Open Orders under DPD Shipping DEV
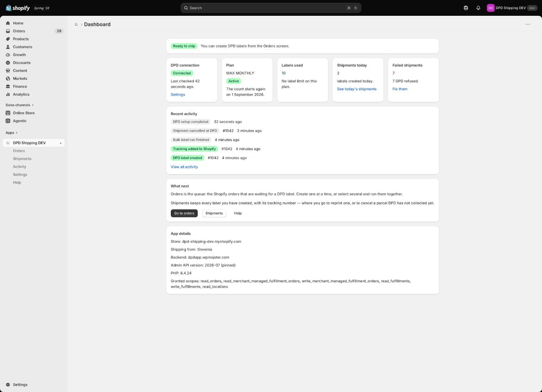Screen dimensions: 542x392 (19, 151)
